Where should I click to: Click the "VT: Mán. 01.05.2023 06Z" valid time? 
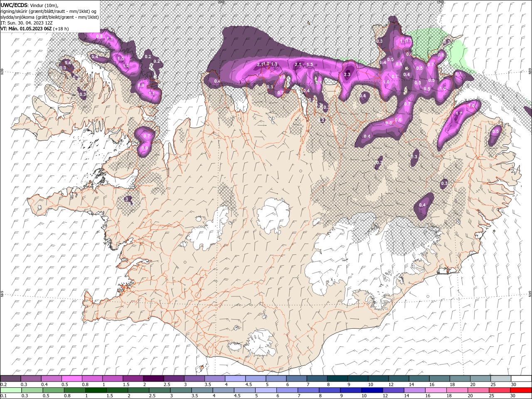(26, 29)
